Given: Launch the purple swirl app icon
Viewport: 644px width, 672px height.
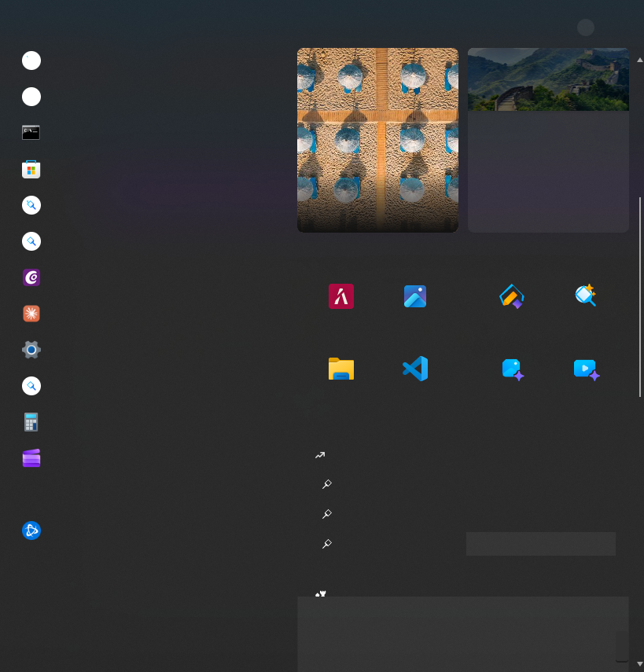Looking at the screenshot, I should (31, 277).
